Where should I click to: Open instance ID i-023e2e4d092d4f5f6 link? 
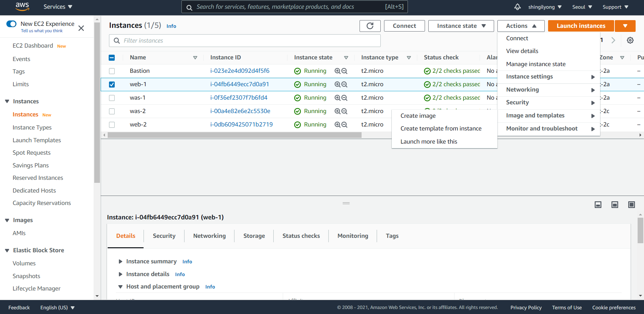pos(240,71)
